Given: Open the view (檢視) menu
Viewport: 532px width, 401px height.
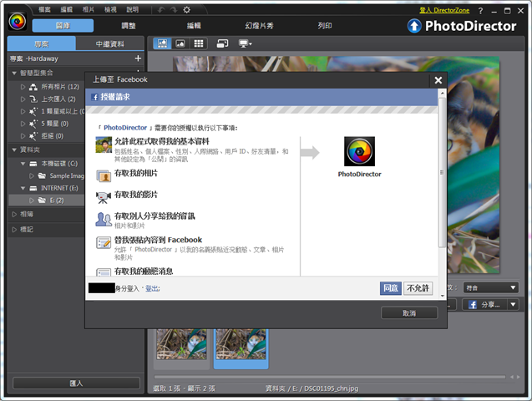Looking at the screenshot, I should tap(110, 9).
